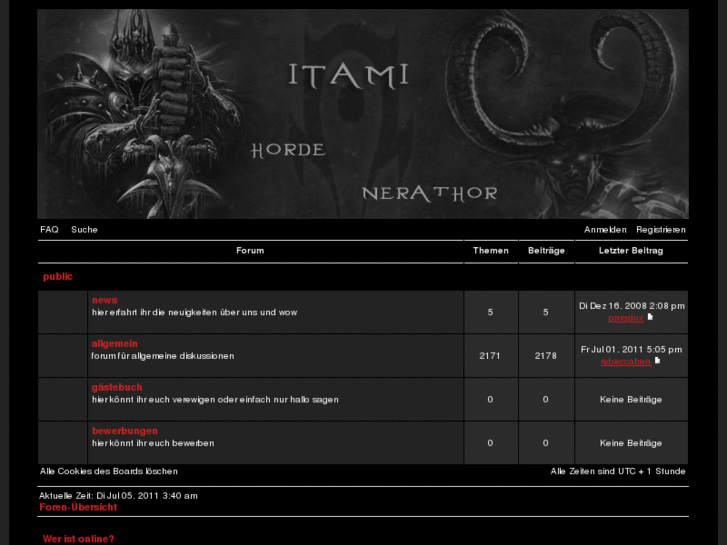
Task: Click the Aktuelle Zeit text
Action: coord(118,496)
